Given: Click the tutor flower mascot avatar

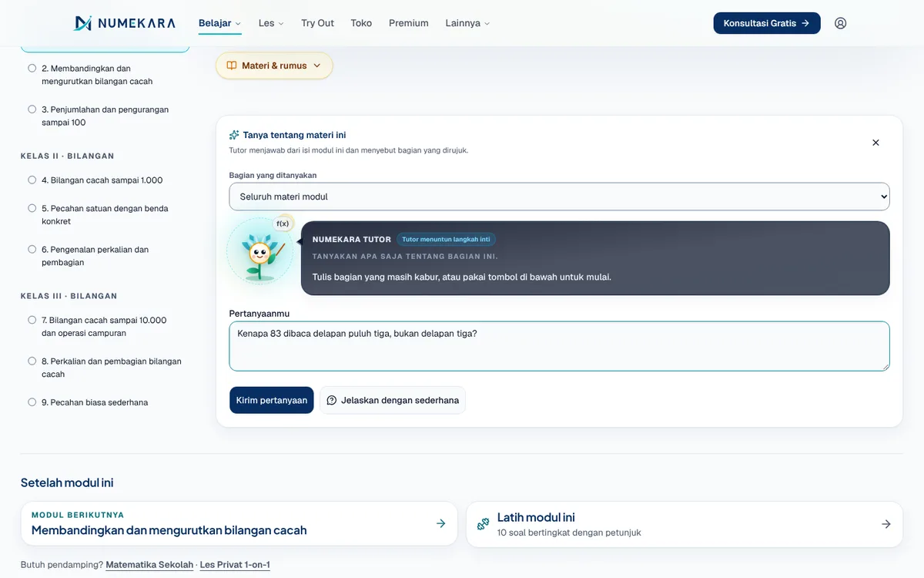Looking at the screenshot, I should (259, 251).
